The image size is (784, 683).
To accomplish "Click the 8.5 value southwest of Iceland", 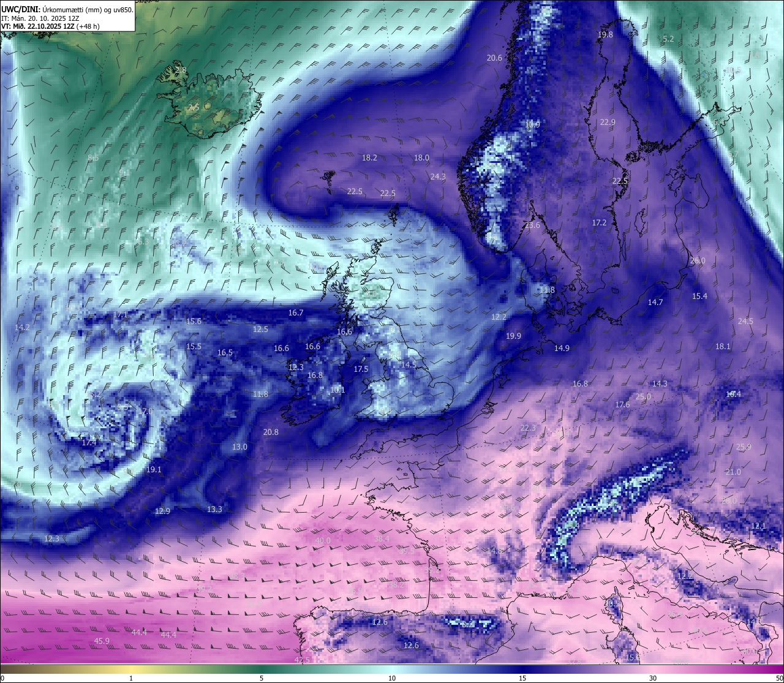I will tap(93, 157).
